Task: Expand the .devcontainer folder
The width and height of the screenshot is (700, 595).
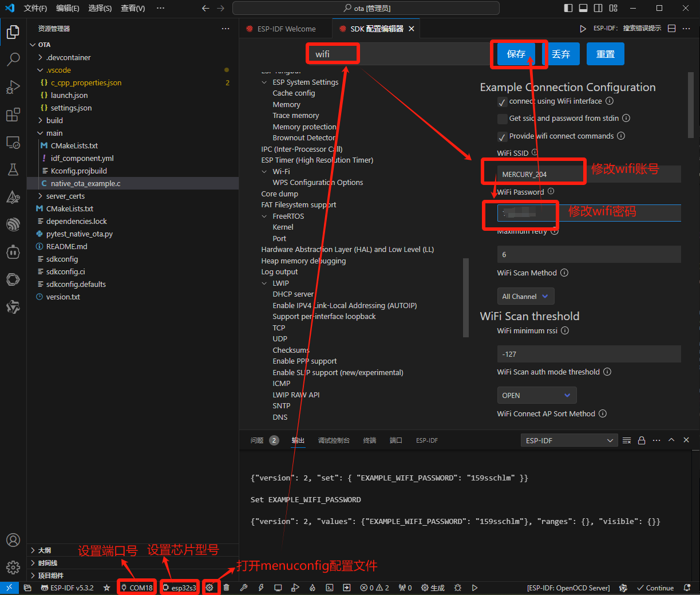Action: click(x=68, y=57)
